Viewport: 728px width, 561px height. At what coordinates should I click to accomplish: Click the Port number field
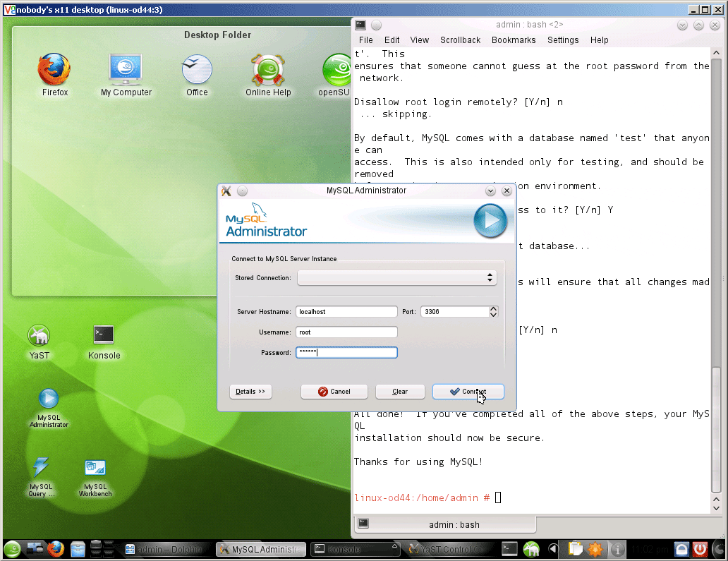(x=454, y=312)
